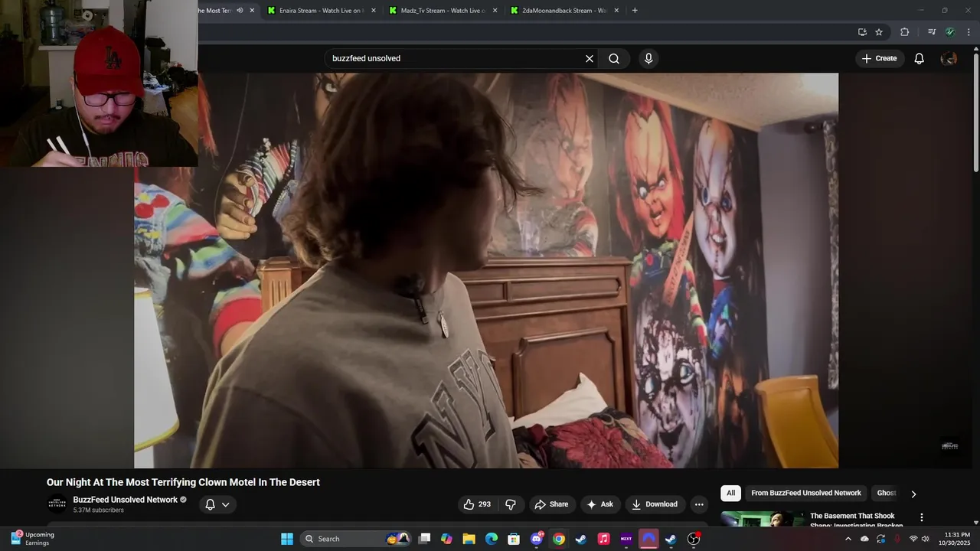Open a new browser tab with plus

coord(635,11)
